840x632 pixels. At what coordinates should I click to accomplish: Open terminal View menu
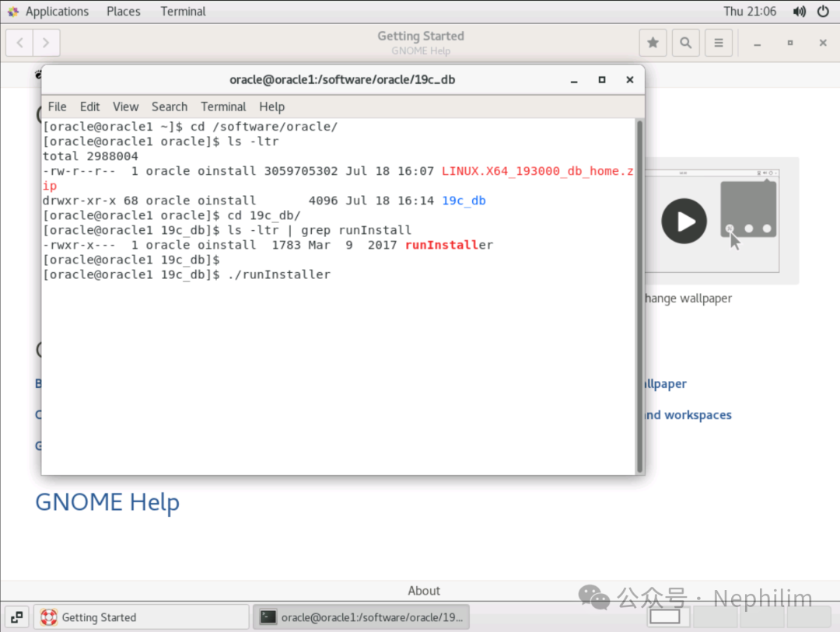[125, 106]
